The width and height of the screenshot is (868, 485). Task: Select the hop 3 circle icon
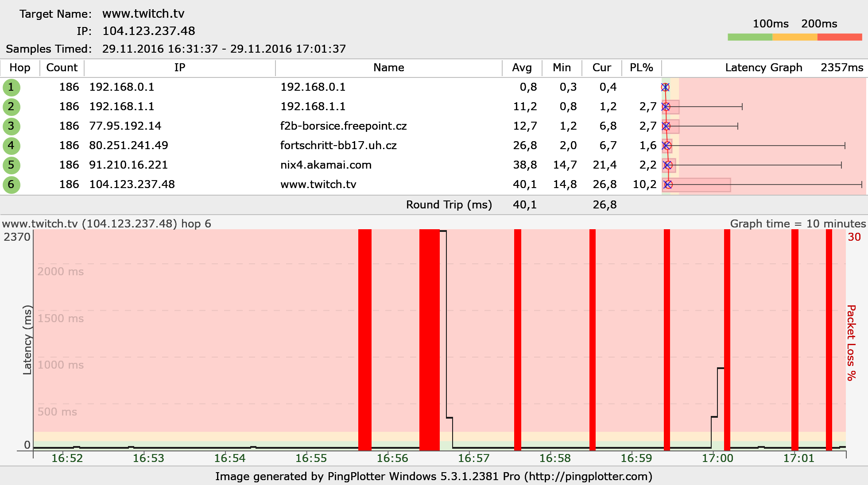click(11, 126)
